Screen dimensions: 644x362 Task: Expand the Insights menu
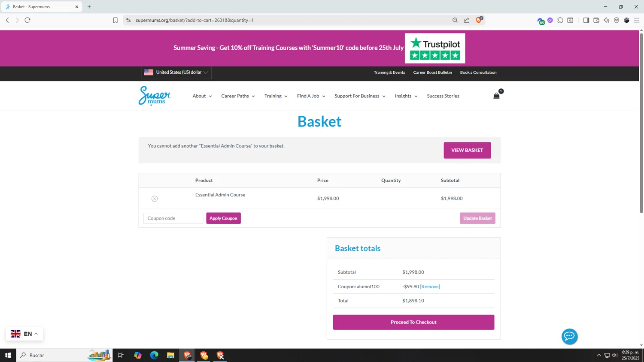coord(406,96)
